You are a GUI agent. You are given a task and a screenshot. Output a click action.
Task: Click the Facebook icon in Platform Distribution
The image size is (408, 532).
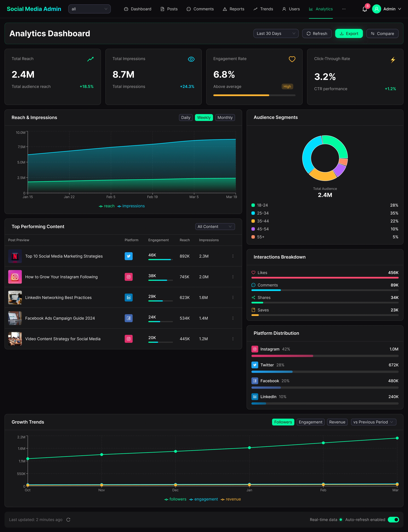[x=255, y=381]
